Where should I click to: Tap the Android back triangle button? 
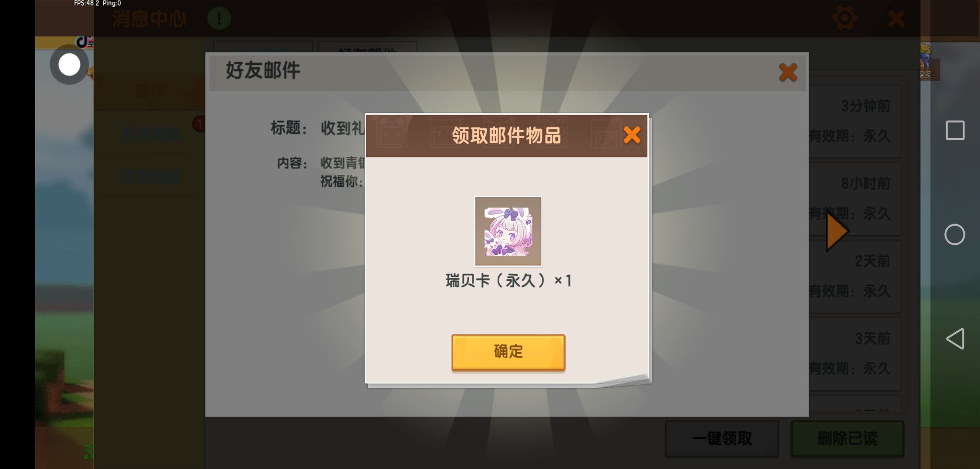point(955,339)
